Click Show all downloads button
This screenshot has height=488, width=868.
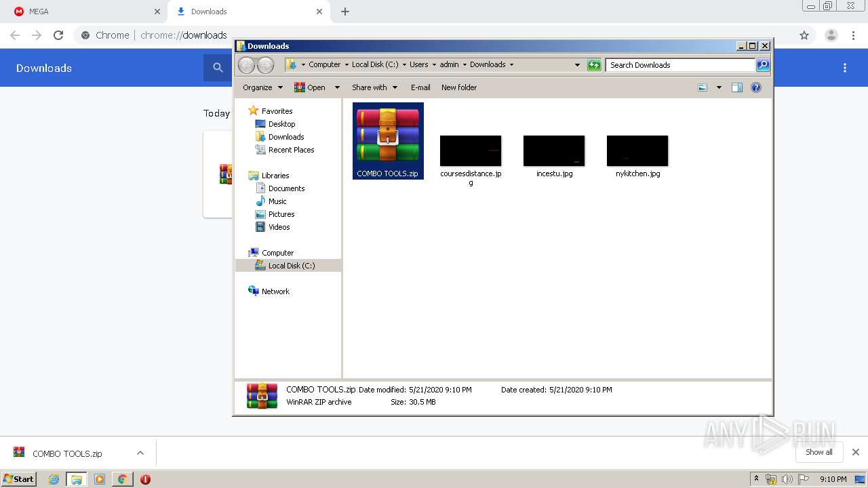[x=819, y=452]
